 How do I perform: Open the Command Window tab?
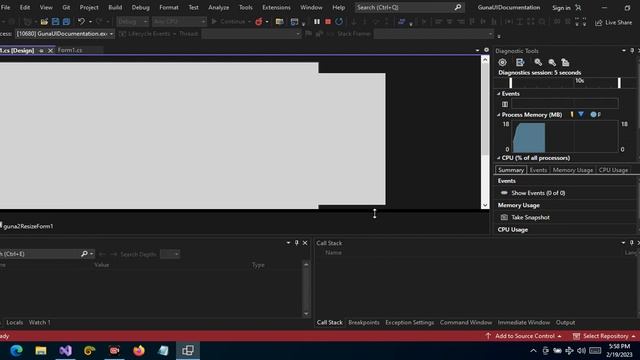pyautogui.click(x=466, y=322)
